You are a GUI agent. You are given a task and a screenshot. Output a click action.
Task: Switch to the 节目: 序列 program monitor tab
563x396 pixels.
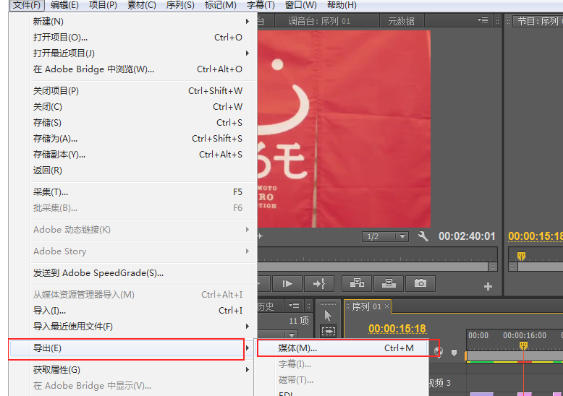tap(538, 21)
